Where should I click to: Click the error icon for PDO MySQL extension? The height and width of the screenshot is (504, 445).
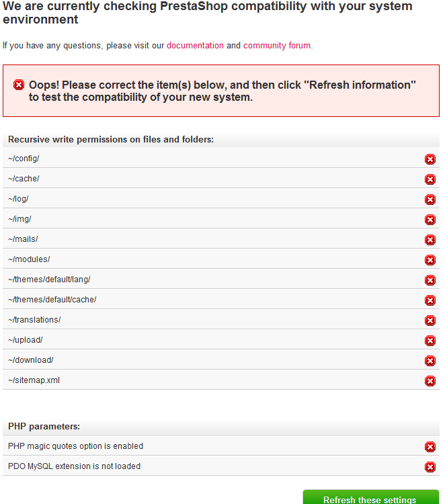[x=430, y=467]
